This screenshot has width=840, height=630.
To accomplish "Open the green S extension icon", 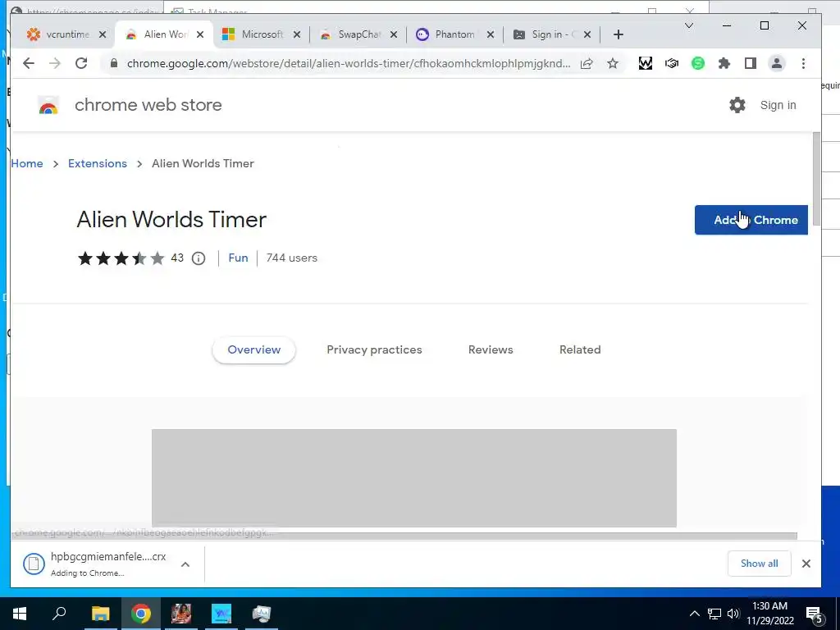I will click(697, 63).
